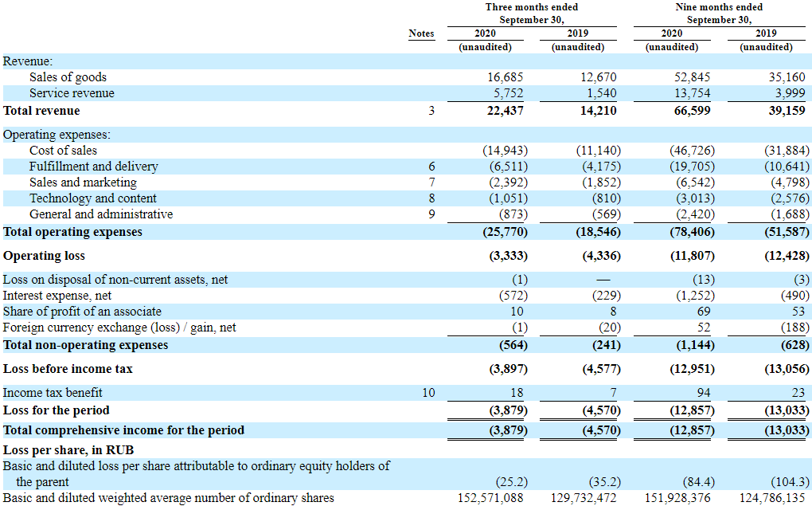This screenshot has height=506, width=812.
Task: Click the Nine months ended September 30 header
Action: [x=719, y=14]
